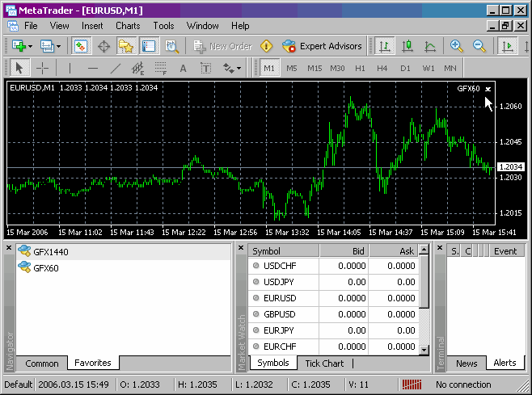This screenshot has height=395, width=532.
Task: Switch to Navigator Favorites tab
Action: point(93,363)
